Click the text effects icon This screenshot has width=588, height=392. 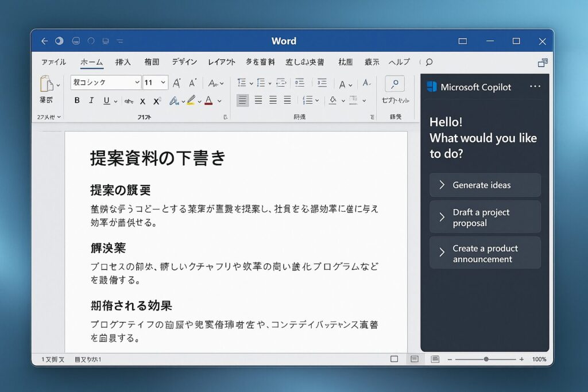[x=173, y=100]
